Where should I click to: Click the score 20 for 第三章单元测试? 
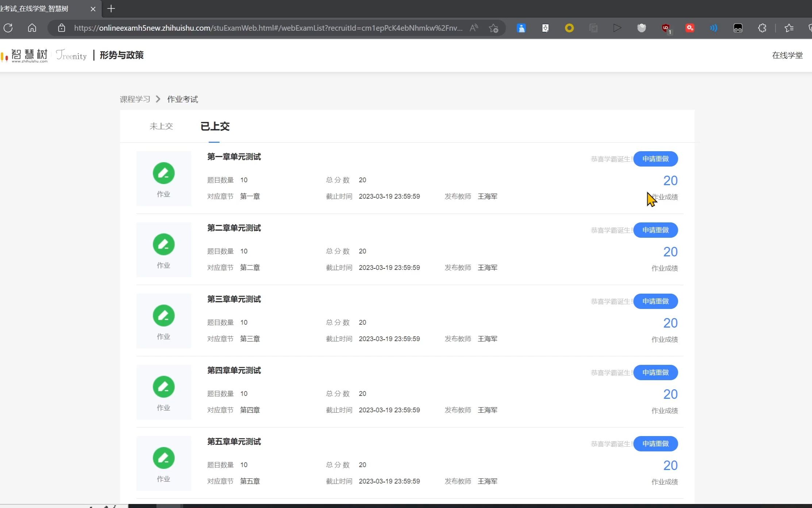pyautogui.click(x=670, y=323)
